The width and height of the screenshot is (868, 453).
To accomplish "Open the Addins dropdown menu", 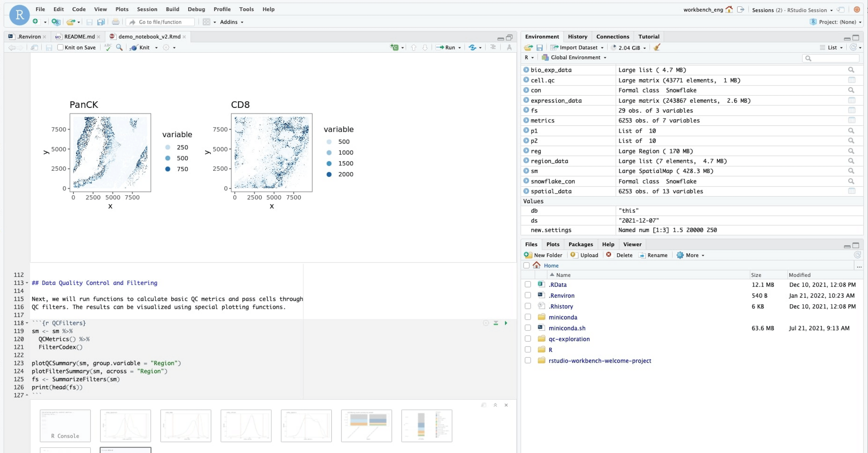I will [x=231, y=22].
